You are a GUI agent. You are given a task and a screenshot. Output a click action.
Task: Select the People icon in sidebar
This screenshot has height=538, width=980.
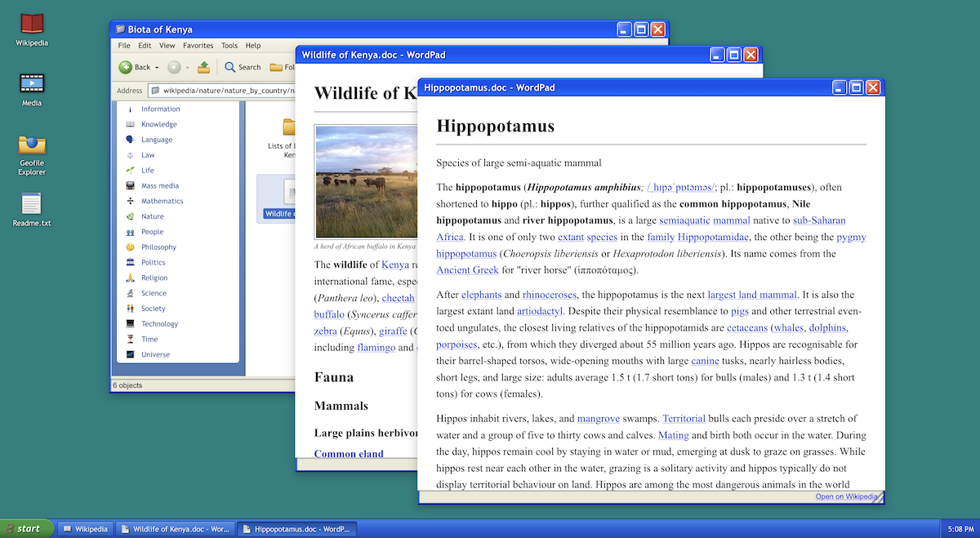coord(130,232)
